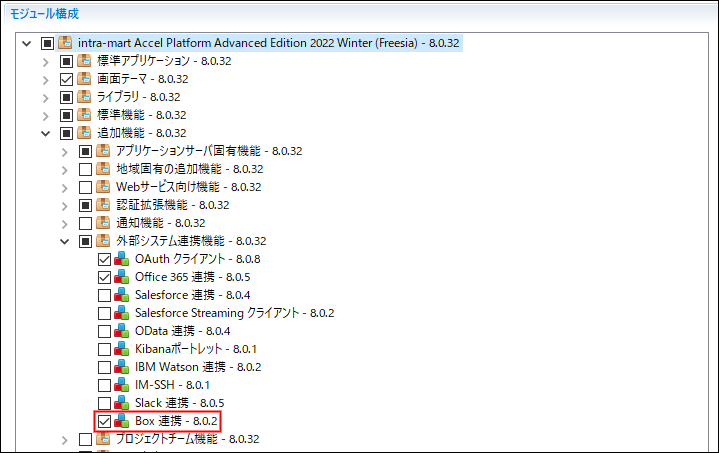Check the IM-SSH module checkbox
719x453 pixels.
coord(104,385)
